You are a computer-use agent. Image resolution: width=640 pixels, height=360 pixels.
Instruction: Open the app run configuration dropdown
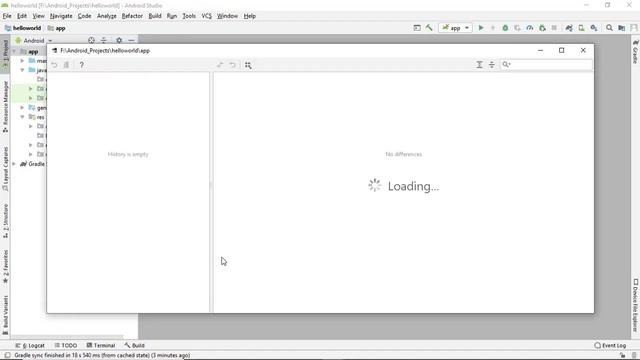456,28
